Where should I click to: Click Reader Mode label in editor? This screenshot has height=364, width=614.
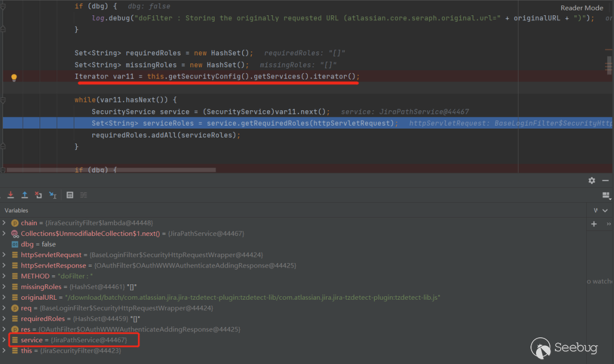tap(582, 8)
